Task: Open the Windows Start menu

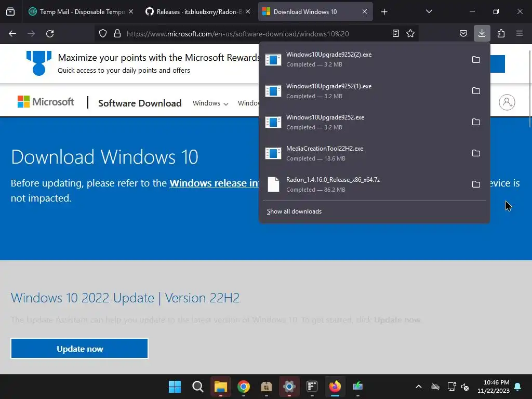Action: point(175,387)
